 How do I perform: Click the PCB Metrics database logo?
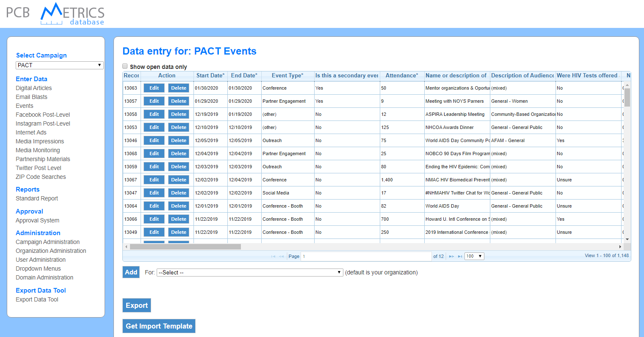pos(55,14)
